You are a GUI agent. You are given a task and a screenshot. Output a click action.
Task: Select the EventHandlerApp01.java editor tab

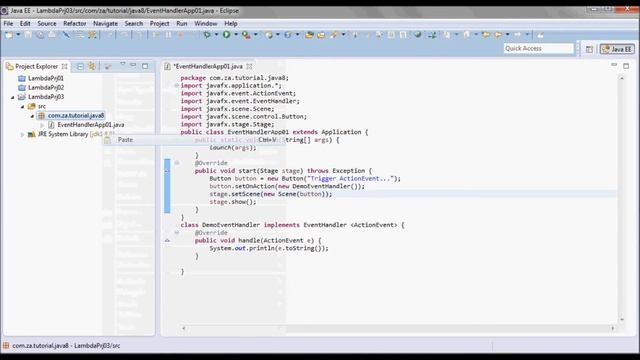pyautogui.click(x=208, y=66)
